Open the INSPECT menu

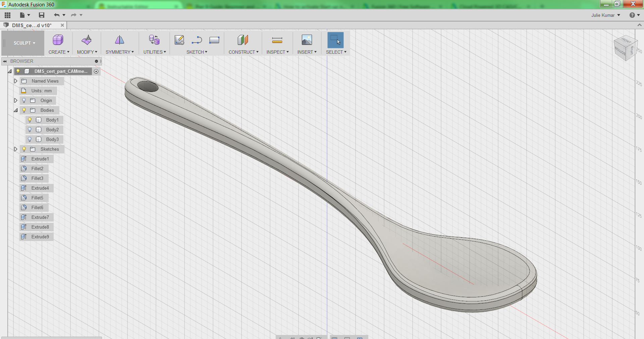tap(277, 52)
